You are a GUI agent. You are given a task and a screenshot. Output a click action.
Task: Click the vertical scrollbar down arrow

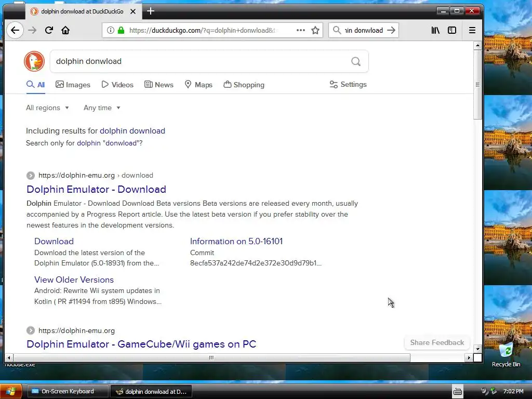tap(478, 349)
